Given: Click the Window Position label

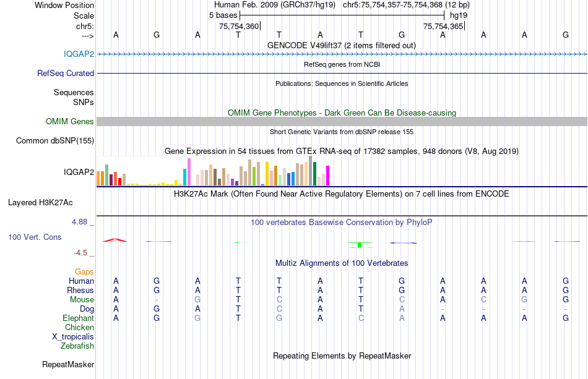Looking at the screenshot, I should click(64, 5).
